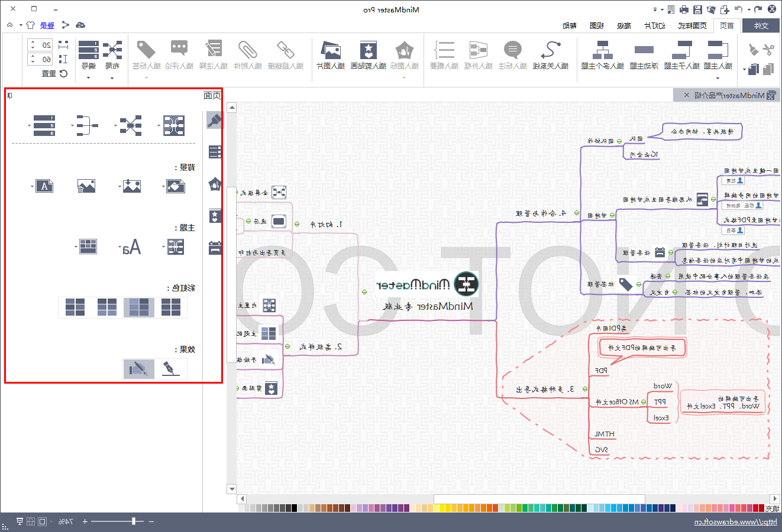
Task: Open the background fill color dropdown
Action: [x=174, y=186]
